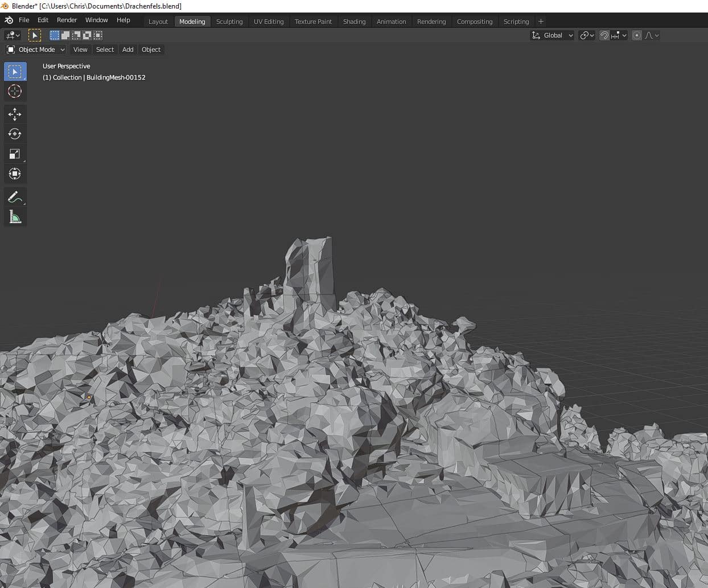Open the Object Mode dropdown
The height and width of the screenshot is (588, 708).
[x=36, y=50]
